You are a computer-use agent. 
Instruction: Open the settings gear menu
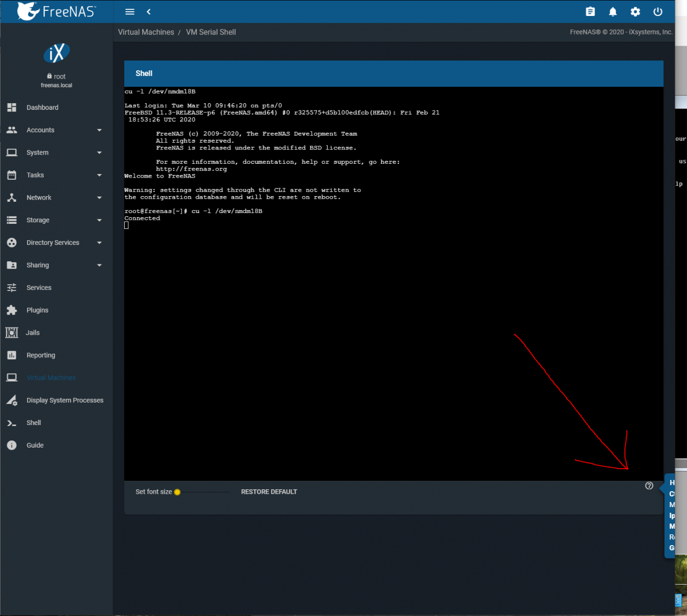point(635,12)
